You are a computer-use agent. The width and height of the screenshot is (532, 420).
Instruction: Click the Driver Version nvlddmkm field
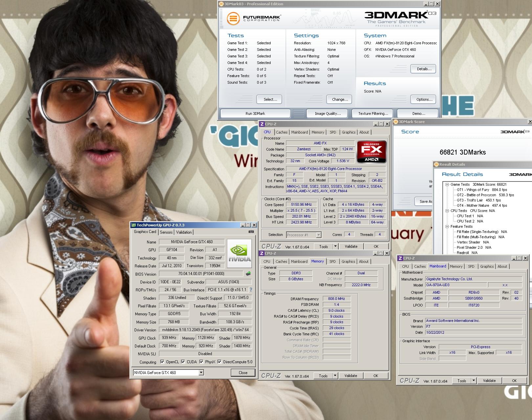[206, 330]
